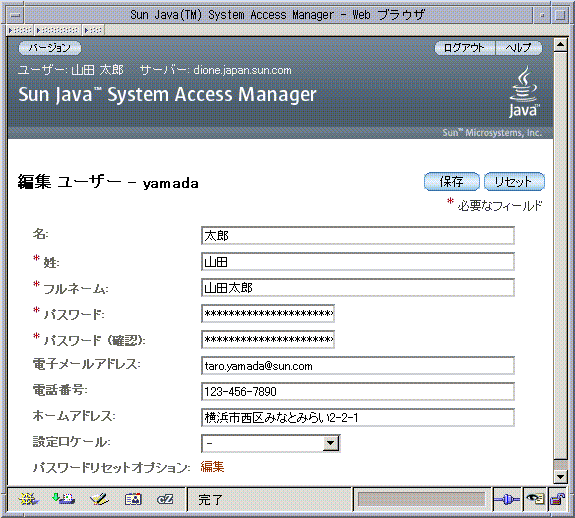Click the 必要なフィールド note

pyautogui.click(x=500, y=206)
